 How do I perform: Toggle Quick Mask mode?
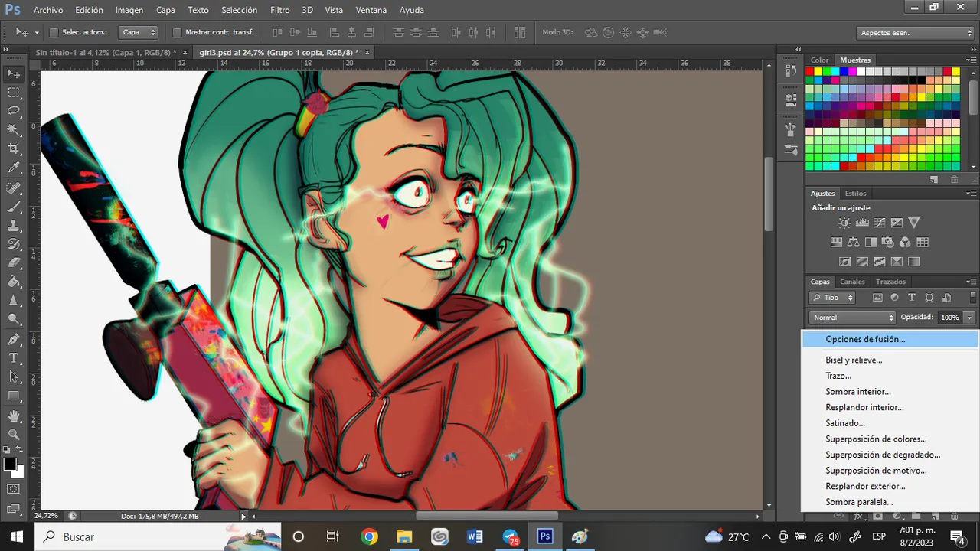click(x=14, y=488)
